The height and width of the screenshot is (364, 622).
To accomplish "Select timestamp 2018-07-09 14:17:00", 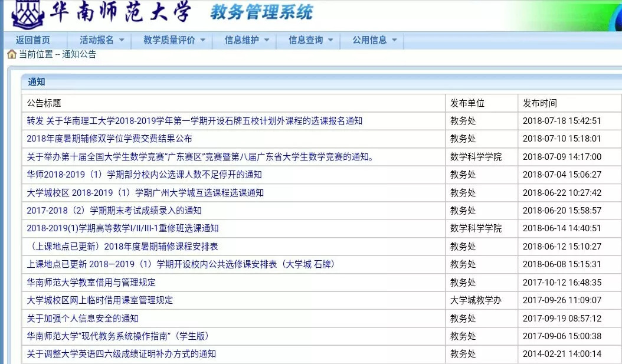I will [562, 157].
